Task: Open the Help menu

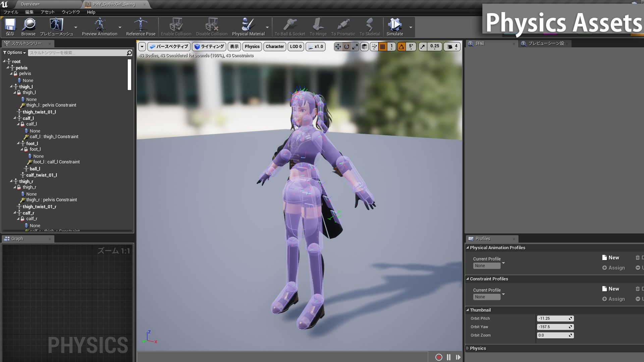Action: (91, 12)
